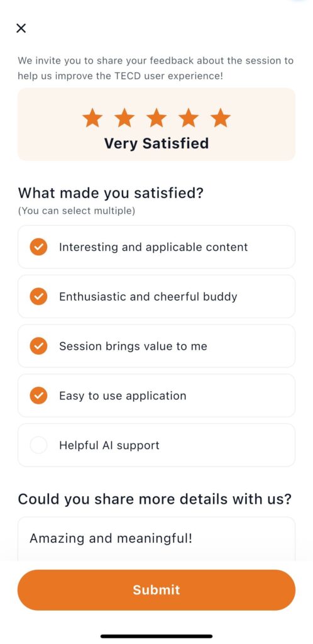
Task: Select the fifth rating star
Action: click(x=220, y=118)
